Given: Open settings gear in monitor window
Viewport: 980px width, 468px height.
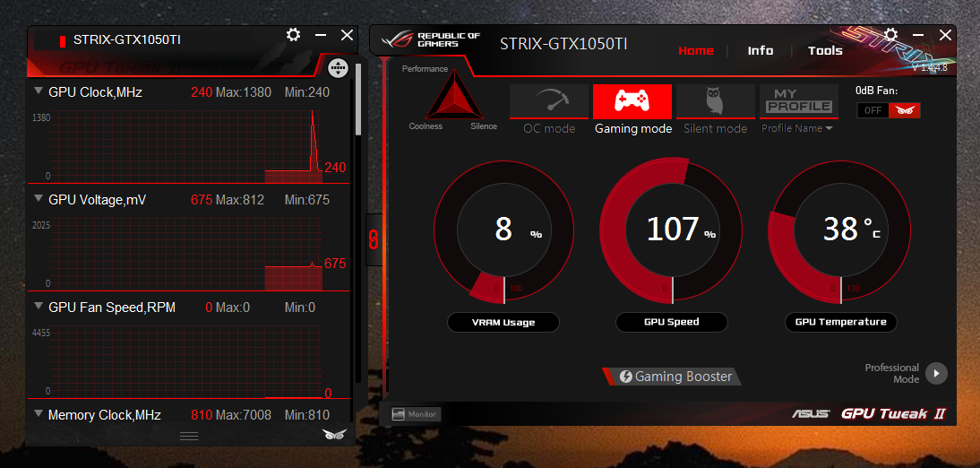Looking at the screenshot, I should point(293,35).
